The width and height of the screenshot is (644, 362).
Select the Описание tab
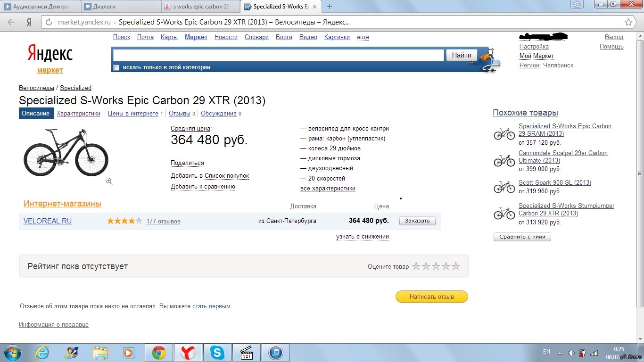(x=35, y=114)
